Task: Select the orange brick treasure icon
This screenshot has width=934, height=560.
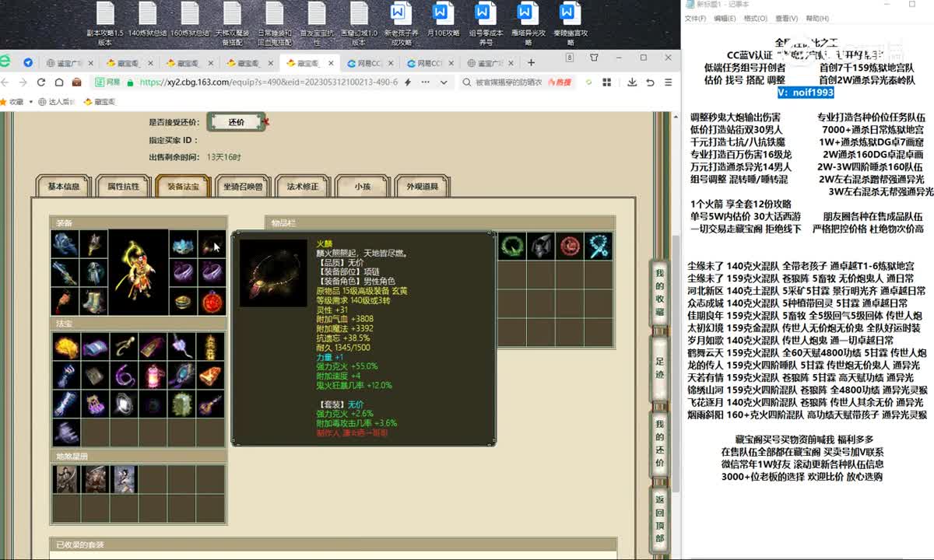Action: click(x=210, y=375)
